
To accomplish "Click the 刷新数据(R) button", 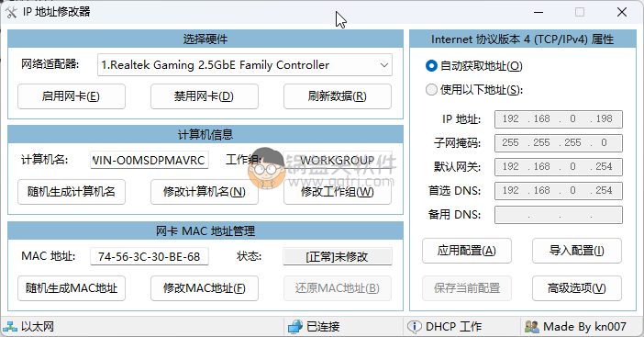I will coord(338,96).
